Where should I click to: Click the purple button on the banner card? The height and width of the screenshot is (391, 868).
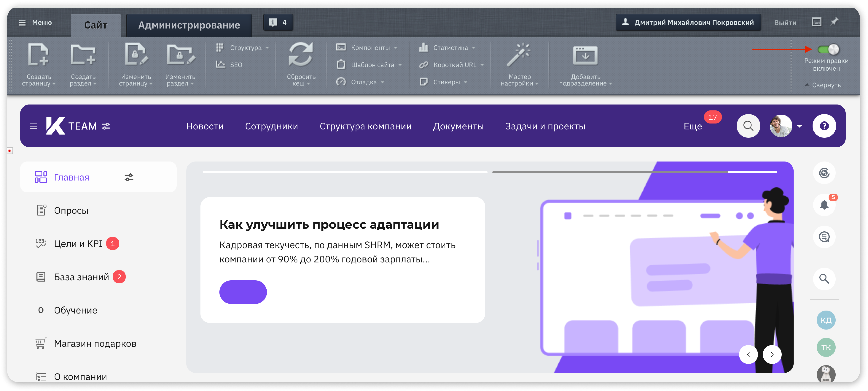point(243,292)
